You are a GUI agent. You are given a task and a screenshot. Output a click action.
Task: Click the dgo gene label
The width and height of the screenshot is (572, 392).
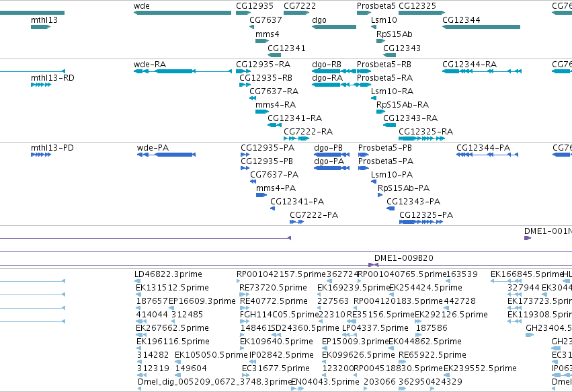pyautogui.click(x=319, y=20)
